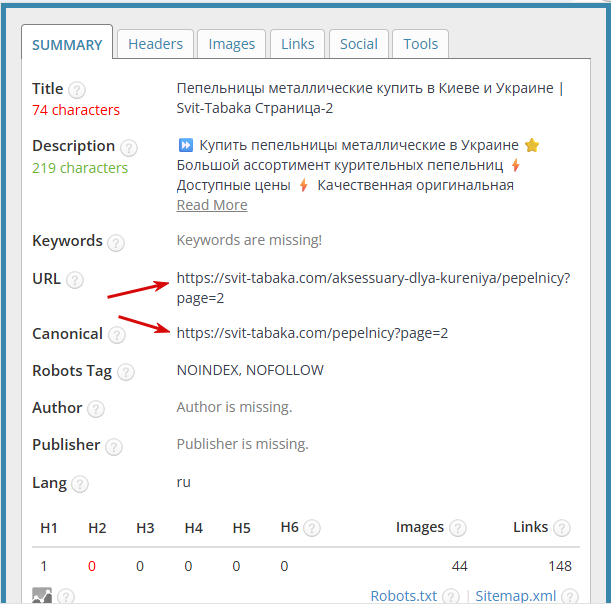
Task: Expand description with Read More link
Action: 212,205
